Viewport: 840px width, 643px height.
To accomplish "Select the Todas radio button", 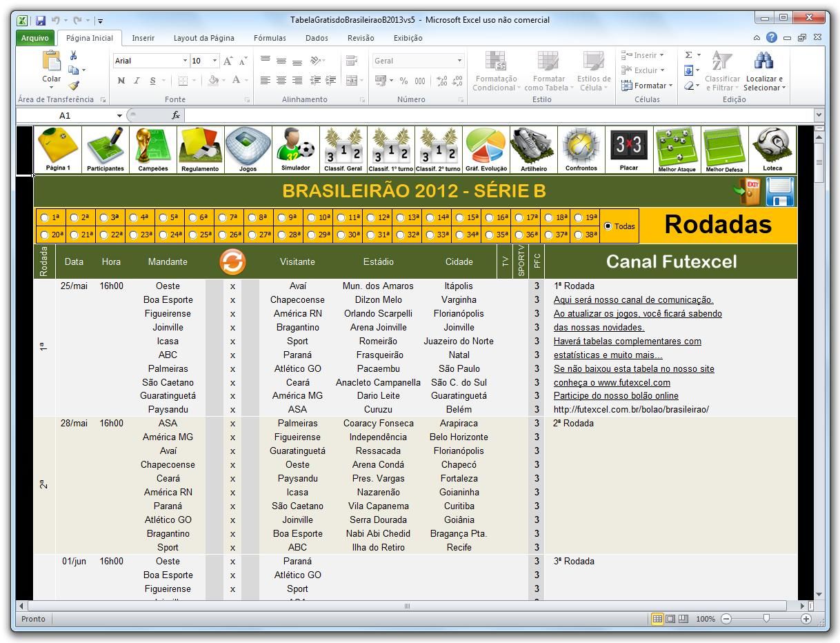I will pos(608,226).
